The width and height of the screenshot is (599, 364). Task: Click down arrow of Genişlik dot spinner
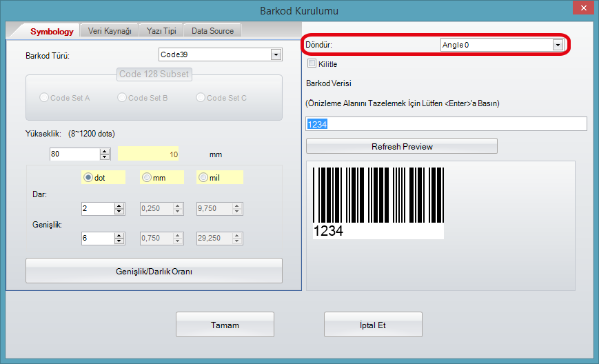pos(119,241)
